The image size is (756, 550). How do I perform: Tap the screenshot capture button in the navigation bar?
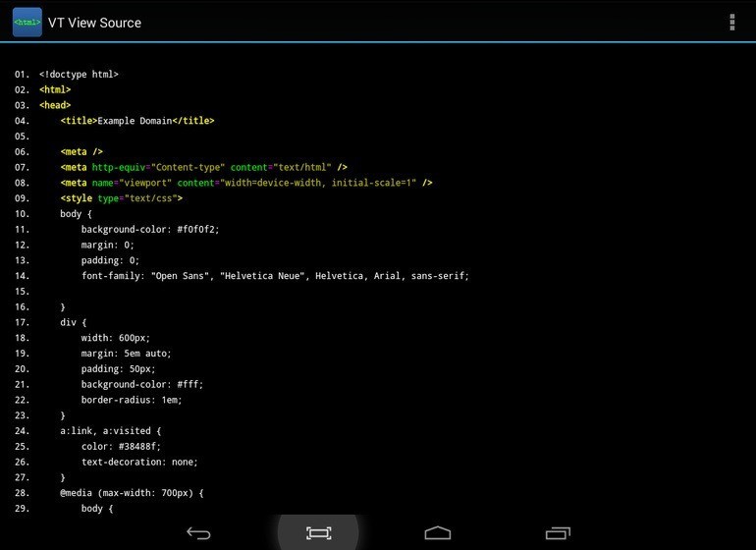click(x=319, y=533)
